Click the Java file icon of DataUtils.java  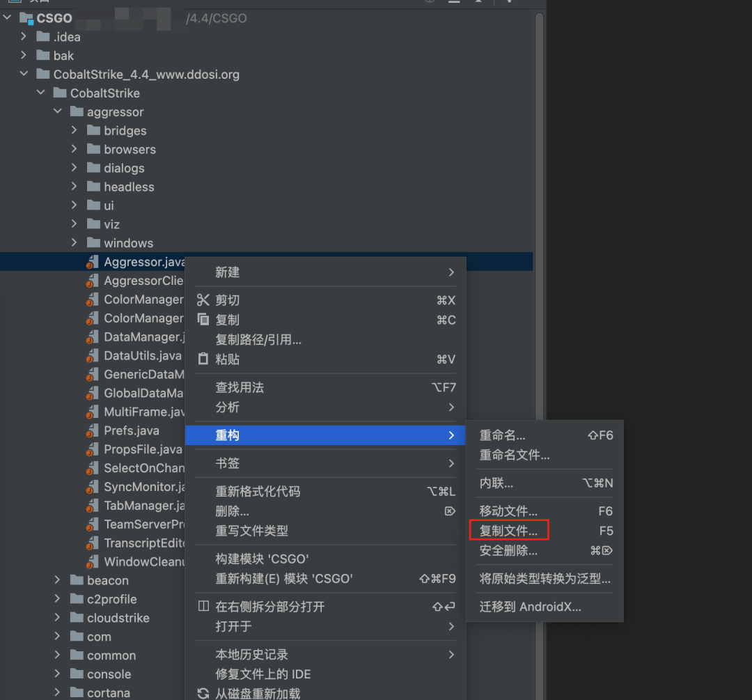click(x=92, y=356)
